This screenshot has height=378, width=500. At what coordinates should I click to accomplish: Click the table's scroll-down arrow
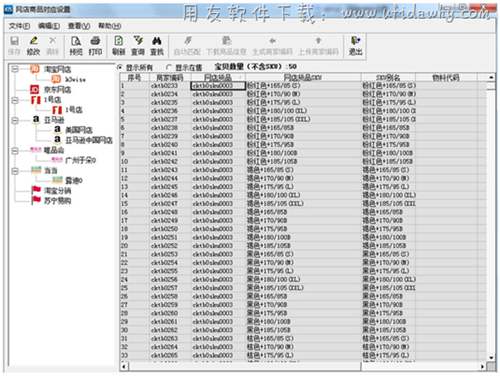[x=491, y=357]
